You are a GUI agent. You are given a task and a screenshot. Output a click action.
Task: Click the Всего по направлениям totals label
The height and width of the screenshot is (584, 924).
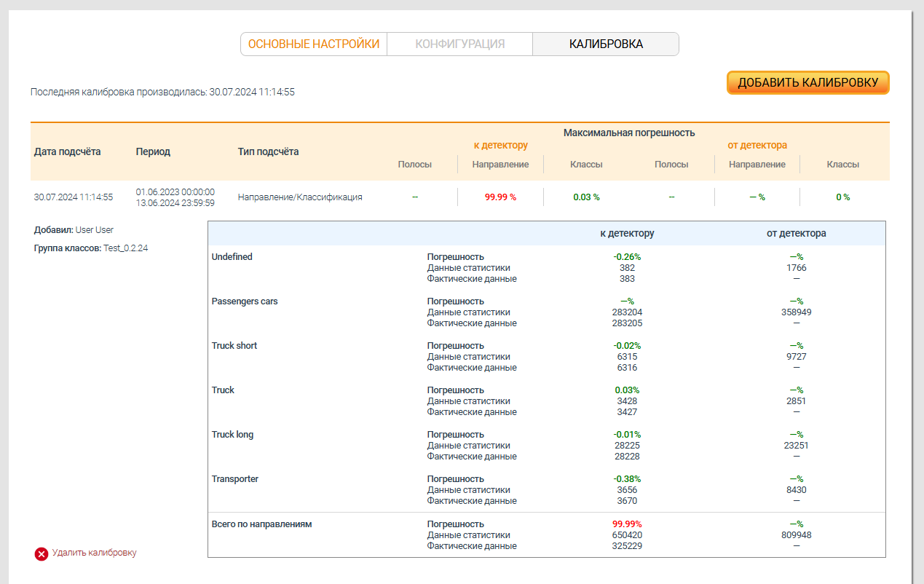[x=261, y=524]
